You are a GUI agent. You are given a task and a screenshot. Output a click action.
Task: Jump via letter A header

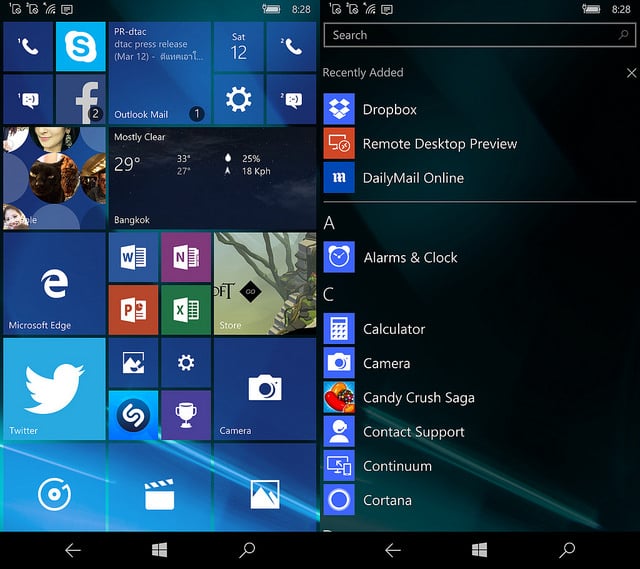329,223
